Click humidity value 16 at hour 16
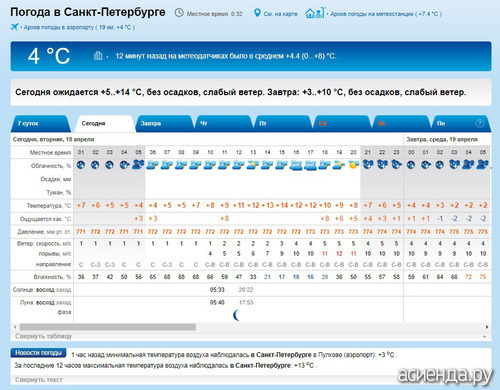Image resolution: width=500 pixels, height=390 pixels. coord(296,277)
